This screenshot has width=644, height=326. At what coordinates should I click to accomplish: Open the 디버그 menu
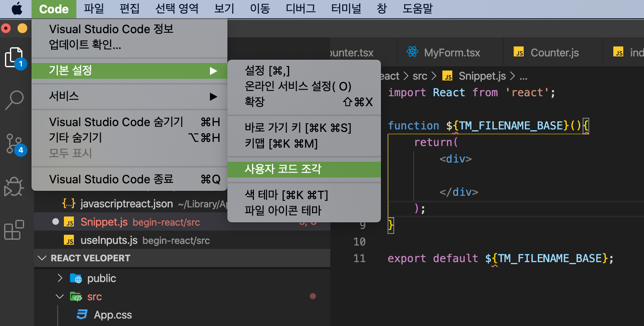click(301, 9)
